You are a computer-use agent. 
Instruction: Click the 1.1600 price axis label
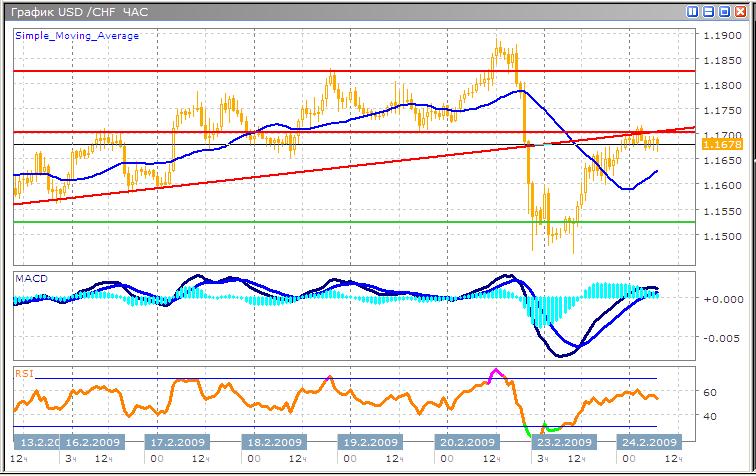(722, 185)
